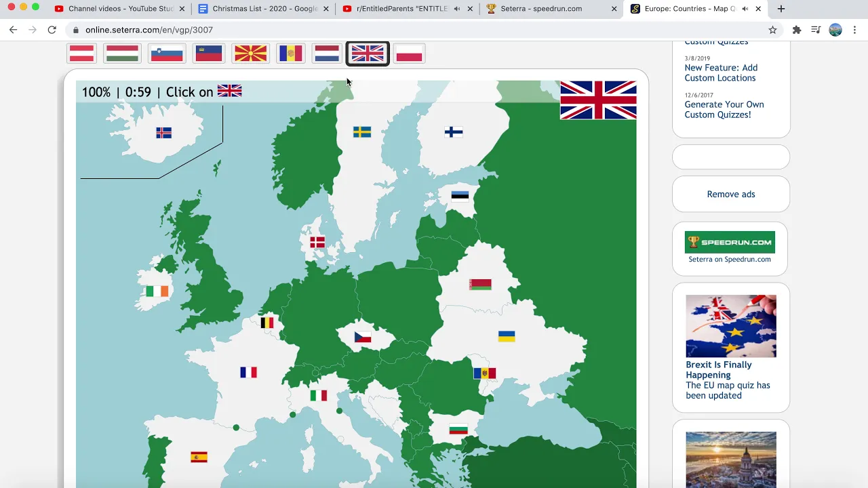Click the Speedrun.com logo banner
Viewport: 868px width, 488px height.
730,243
